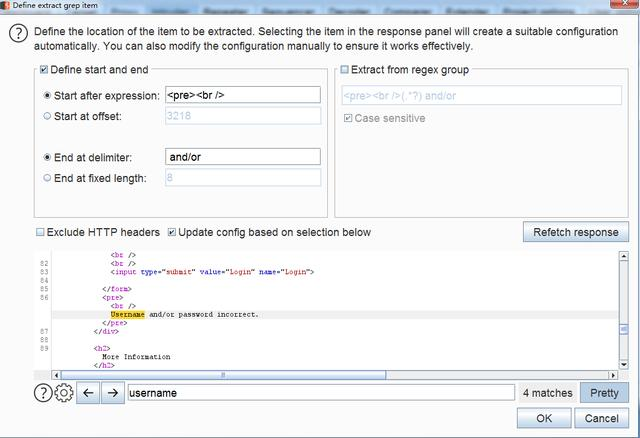Select End at fixed length radio button

47,178
